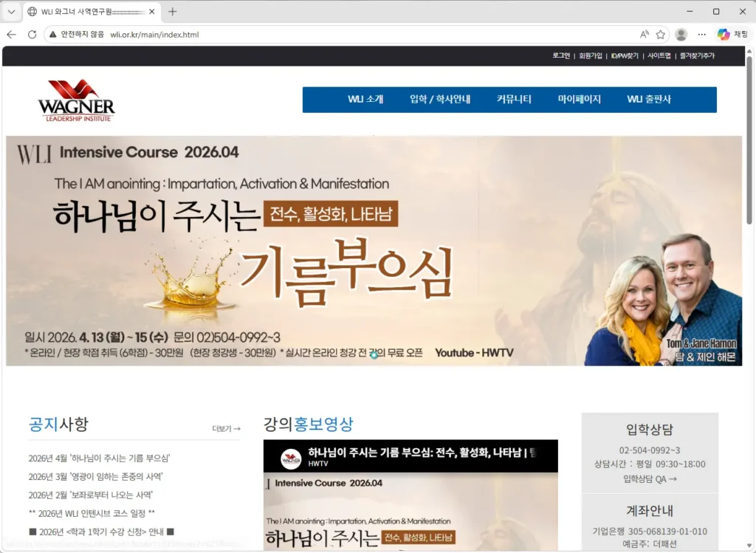
Task: Open the browser profile avatar
Action: pos(681,34)
